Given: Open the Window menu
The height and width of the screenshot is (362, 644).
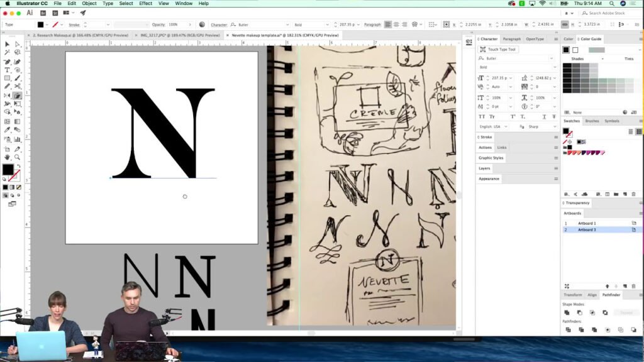Looking at the screenshot, I should click(x=184, y=3).
